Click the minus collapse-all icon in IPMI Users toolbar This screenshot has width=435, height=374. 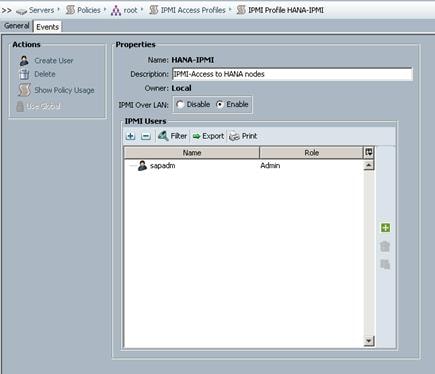146,136
